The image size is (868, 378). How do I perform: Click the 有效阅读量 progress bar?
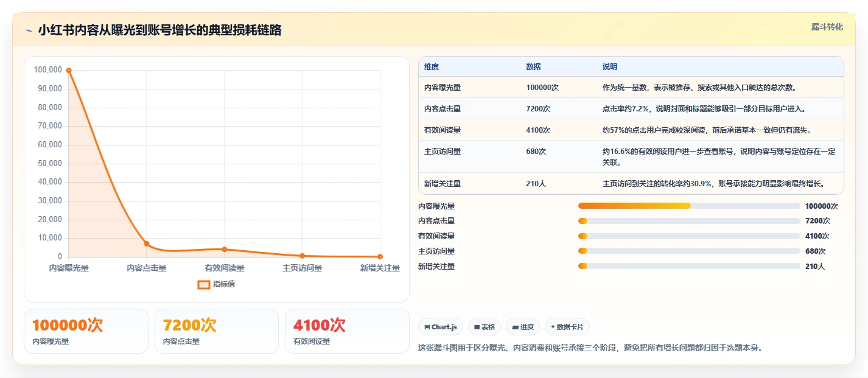(x=689, y=236)
